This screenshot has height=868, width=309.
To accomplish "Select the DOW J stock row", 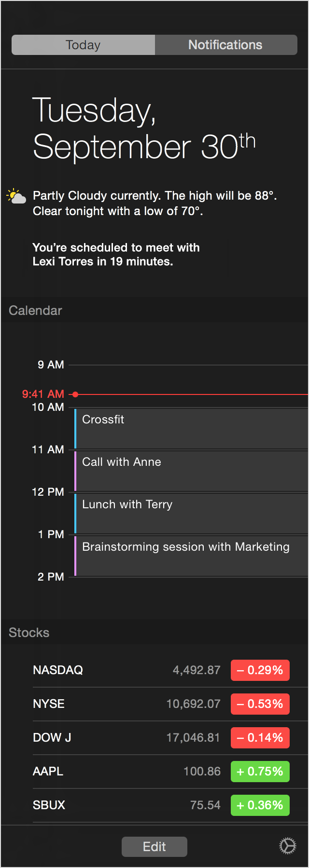I will coord(170,738).
